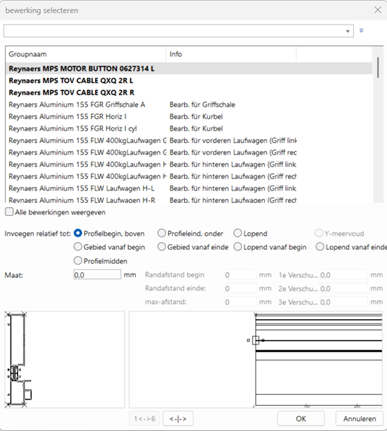Click the double-chevron expand icon beside search box
The height and width of the screenshot is (431, 387).
361,31
